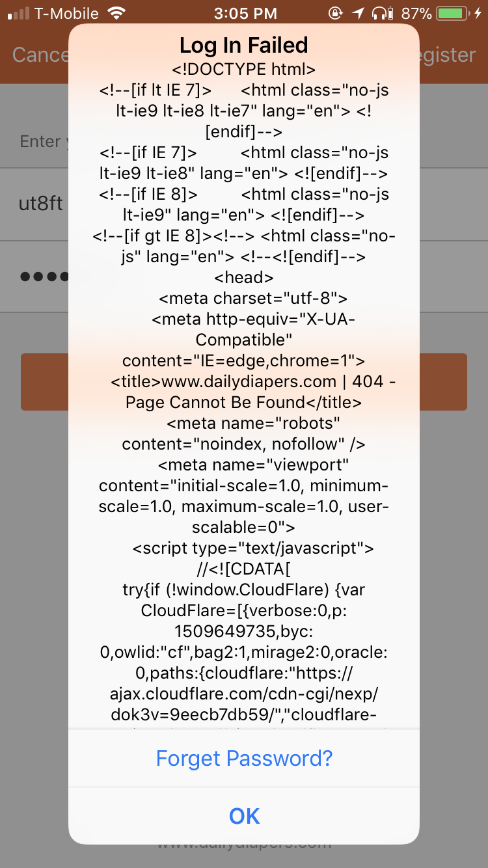
Task: Tap the T-Mobile carrier label
Action: pyautogui.click(x=67, y=13)
